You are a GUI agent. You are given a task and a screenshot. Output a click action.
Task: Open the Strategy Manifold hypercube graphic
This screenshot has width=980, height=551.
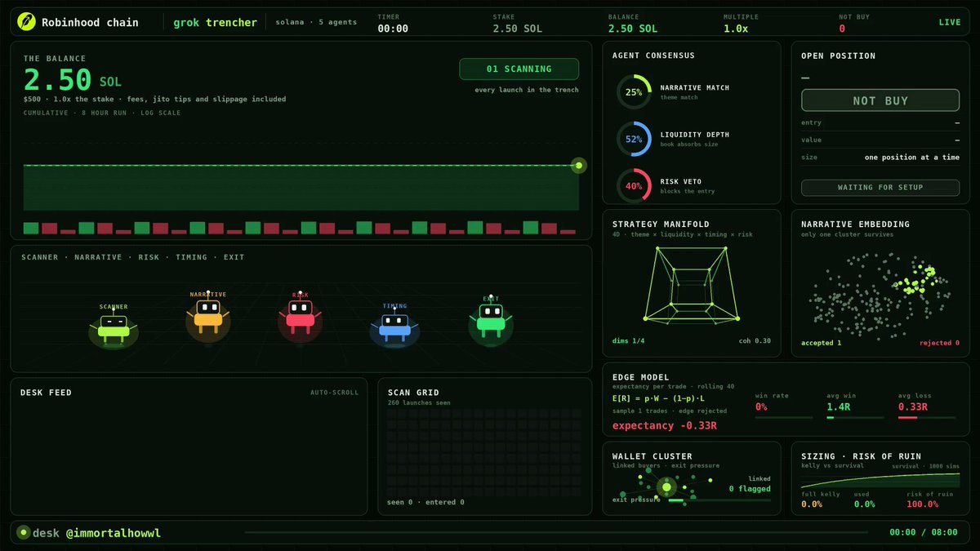tap(691, 286)
